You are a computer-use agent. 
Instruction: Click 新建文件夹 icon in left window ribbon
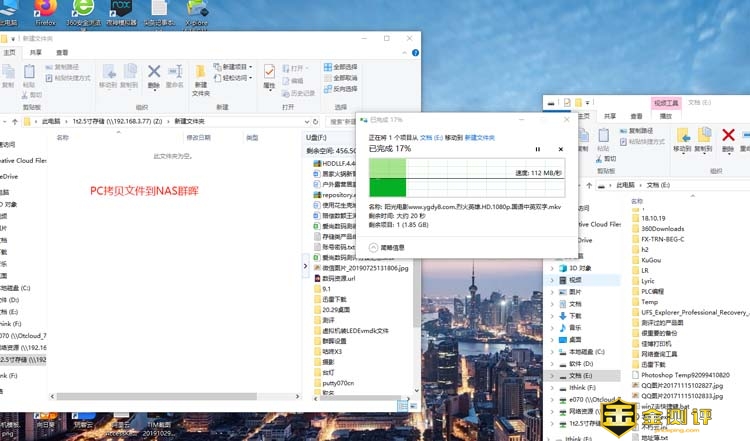click(x=201, y=76)
